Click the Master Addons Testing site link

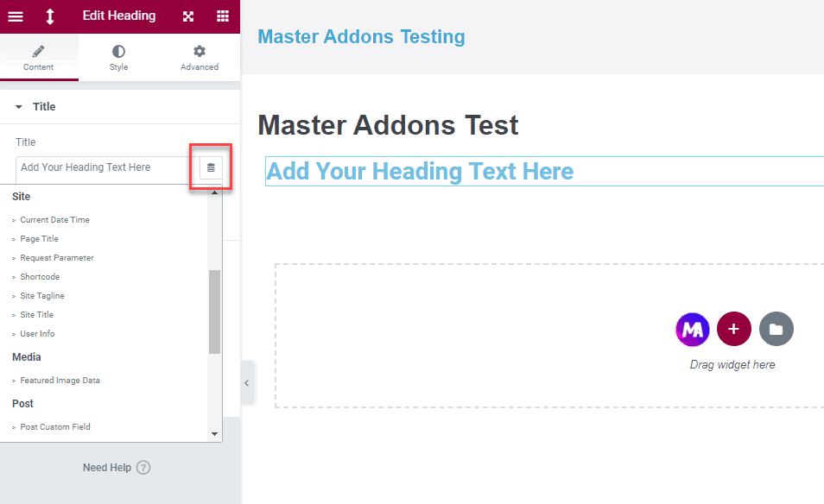361,36
